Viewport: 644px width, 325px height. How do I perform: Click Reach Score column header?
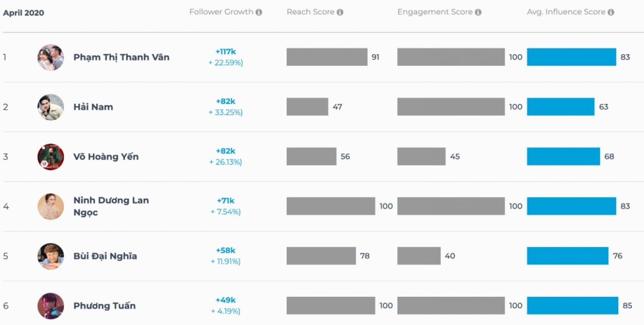pyautogui.click(x=310, y=12)
